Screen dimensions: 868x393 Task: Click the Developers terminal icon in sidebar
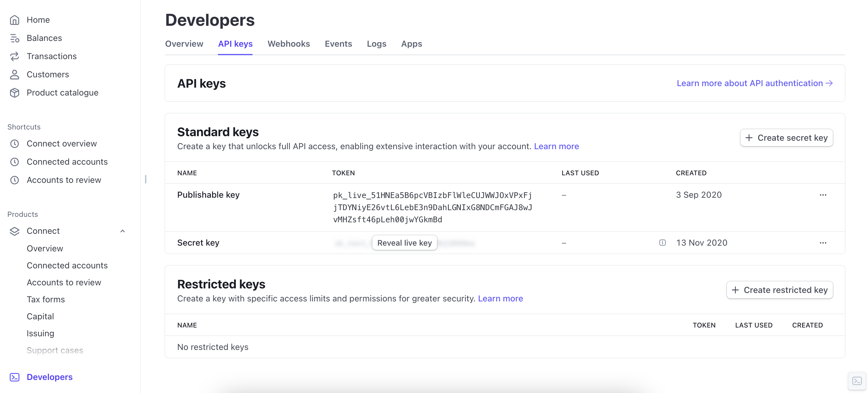pyautogui.click(x=15, y=377)
